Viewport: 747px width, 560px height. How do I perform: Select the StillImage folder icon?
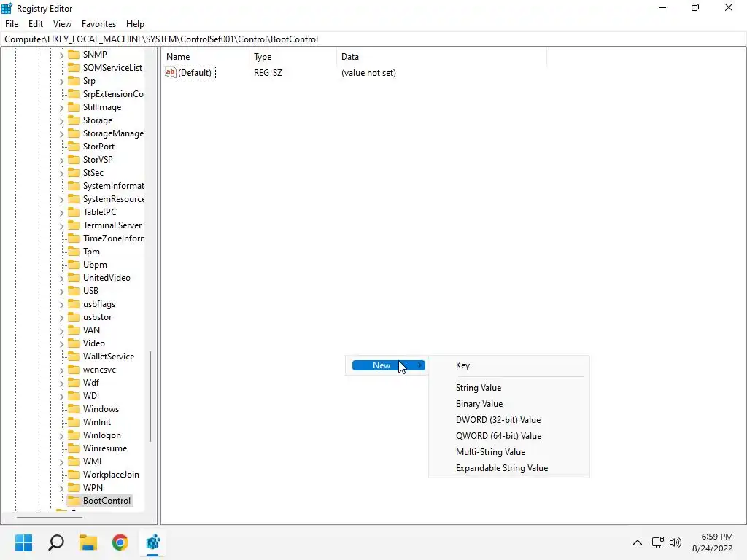(x=74, y=107)
